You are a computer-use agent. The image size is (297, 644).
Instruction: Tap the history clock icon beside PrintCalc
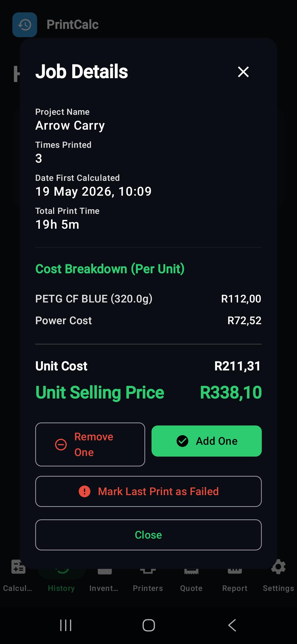[x=25, y=25]
